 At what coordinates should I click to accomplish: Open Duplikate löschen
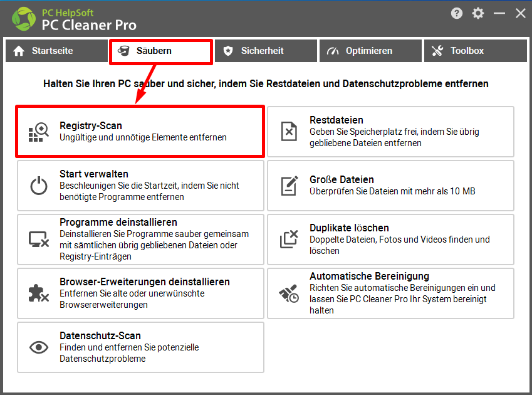click(x=390, y=240)
